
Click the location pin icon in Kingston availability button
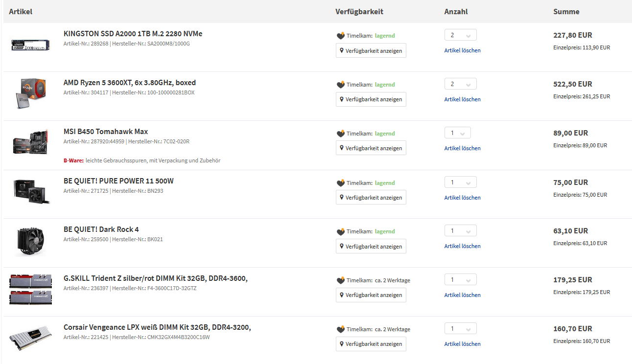(342, 50)
